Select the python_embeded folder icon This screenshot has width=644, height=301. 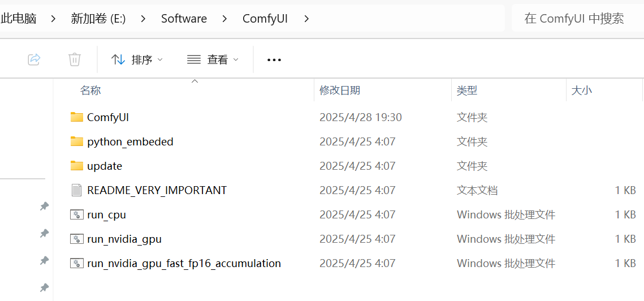(77, 141)
